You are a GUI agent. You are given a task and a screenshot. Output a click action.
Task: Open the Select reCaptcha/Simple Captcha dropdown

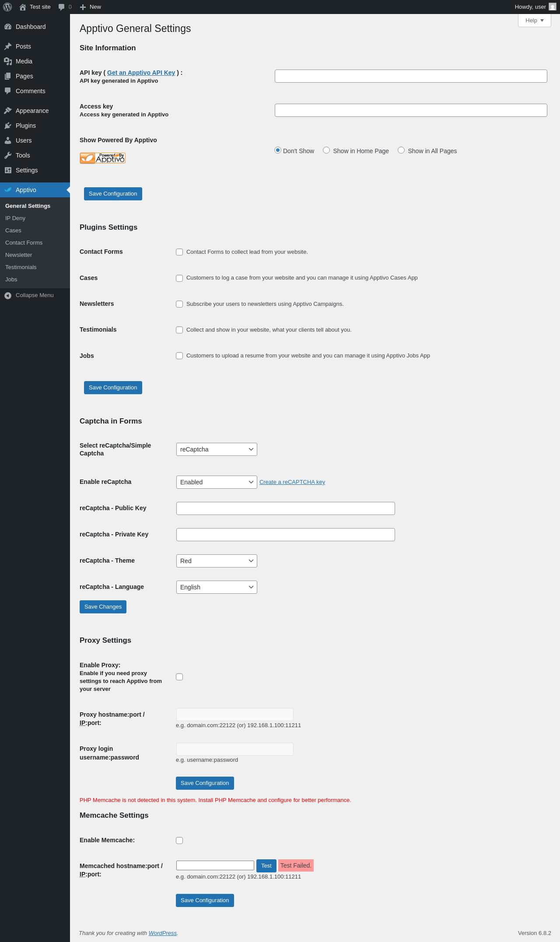[x=217, y=449]
